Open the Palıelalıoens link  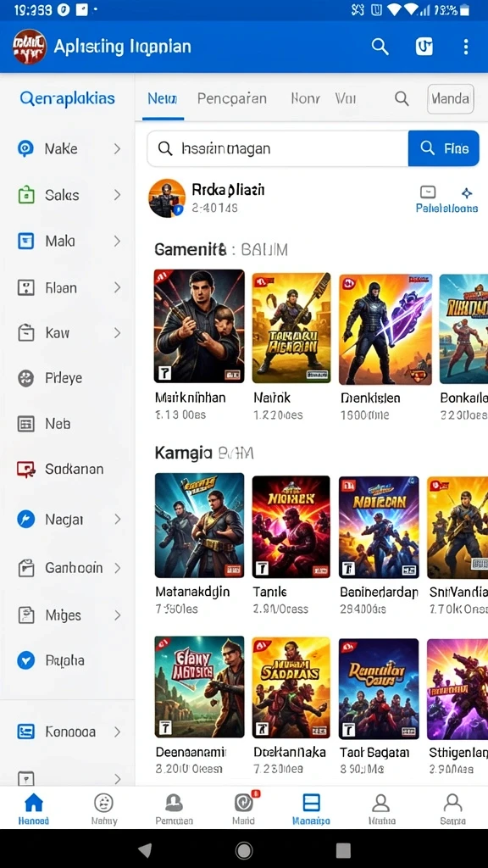[x=447, y=209]
